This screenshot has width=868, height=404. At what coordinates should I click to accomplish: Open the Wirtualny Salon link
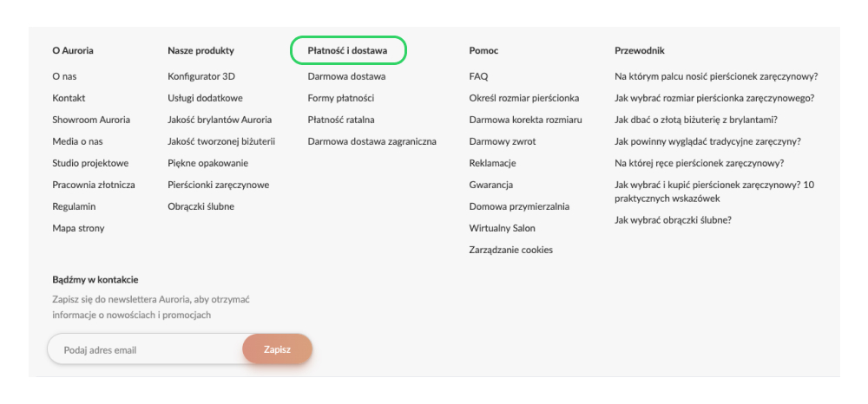click(502, 228)
